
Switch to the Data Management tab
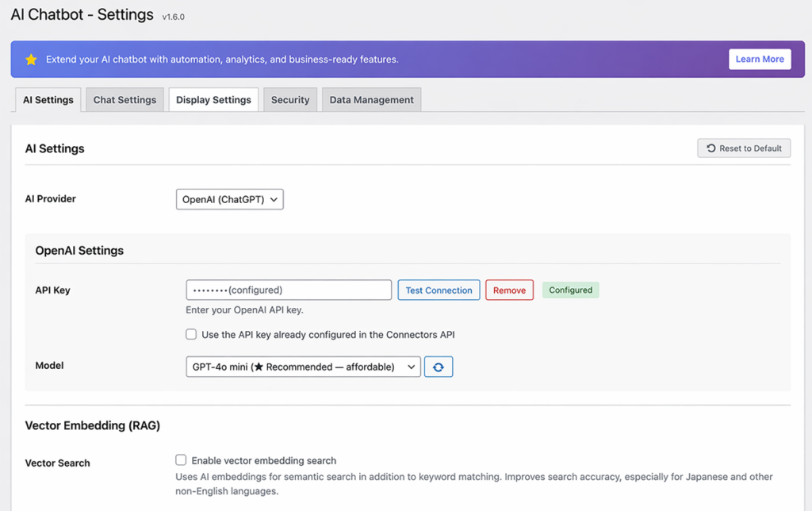pos(371,99)
